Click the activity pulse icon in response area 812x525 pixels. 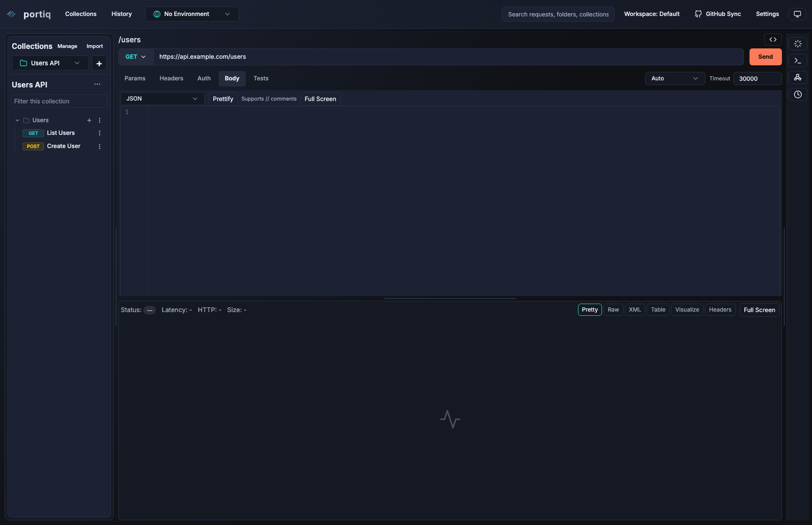pyautogui.click(x=450, y=419)
